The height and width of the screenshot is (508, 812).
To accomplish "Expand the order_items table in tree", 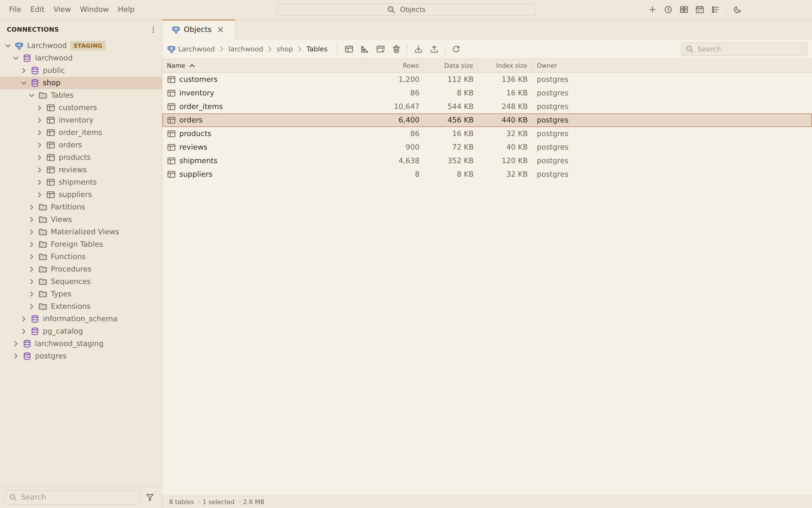I will [39, 132].
